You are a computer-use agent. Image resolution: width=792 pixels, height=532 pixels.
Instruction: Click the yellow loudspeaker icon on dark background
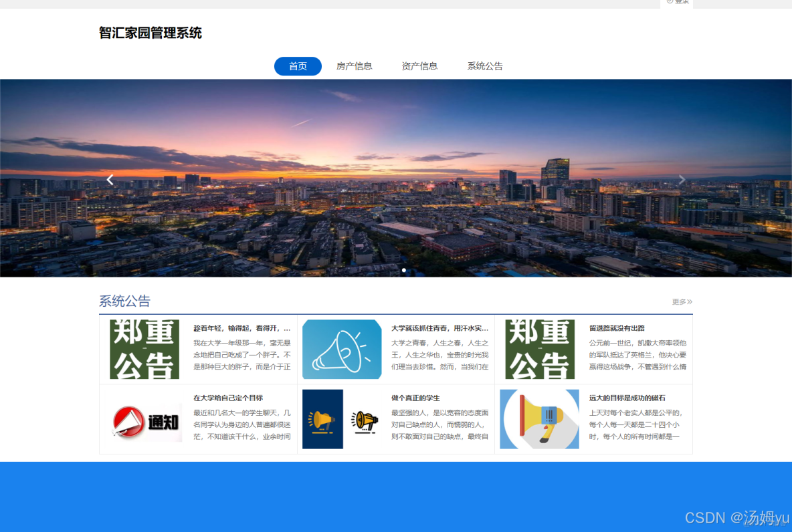[322, 419]
